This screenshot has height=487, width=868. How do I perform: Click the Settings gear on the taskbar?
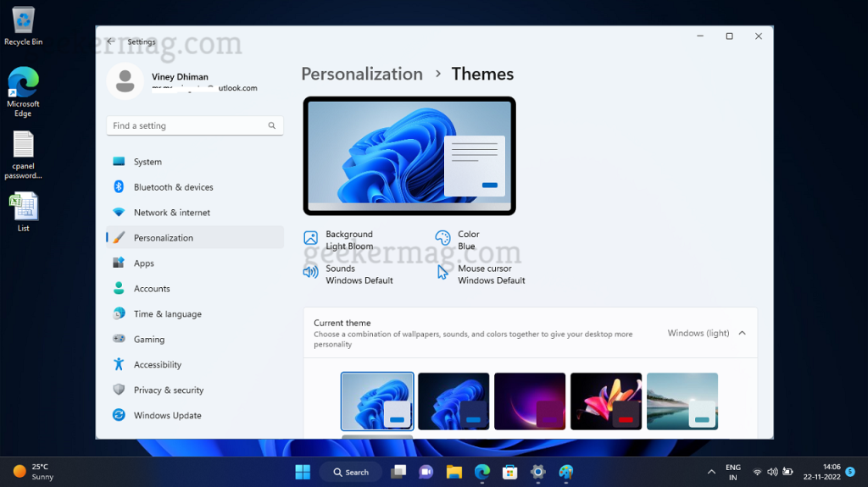coord(537,472)
